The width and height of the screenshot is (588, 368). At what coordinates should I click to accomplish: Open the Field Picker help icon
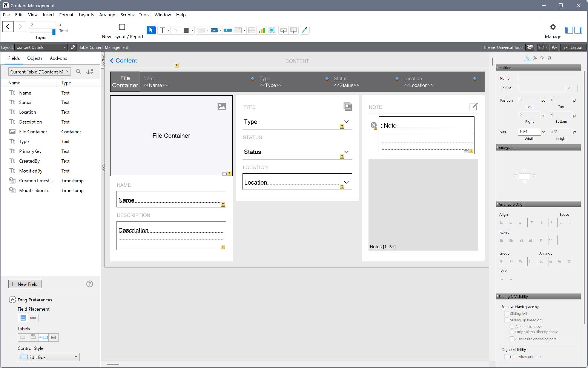coord(90,284)
